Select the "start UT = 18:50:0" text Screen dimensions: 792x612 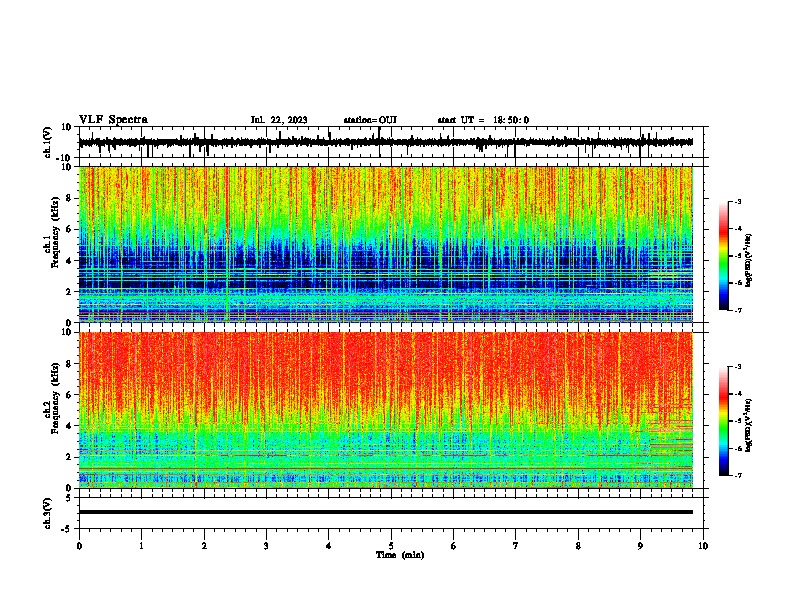coord(483,120)
